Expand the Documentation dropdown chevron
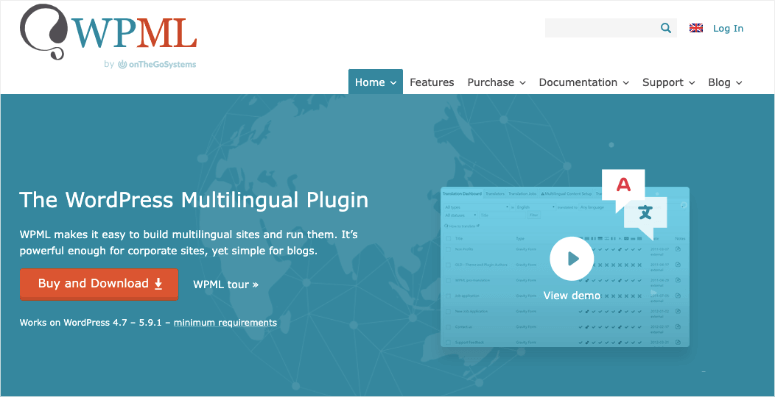 tap(626, 83)
